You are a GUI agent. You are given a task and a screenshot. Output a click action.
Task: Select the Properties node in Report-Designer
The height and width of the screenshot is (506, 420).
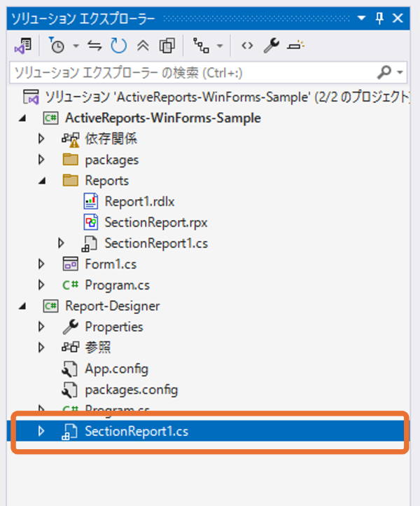(114, 327)
